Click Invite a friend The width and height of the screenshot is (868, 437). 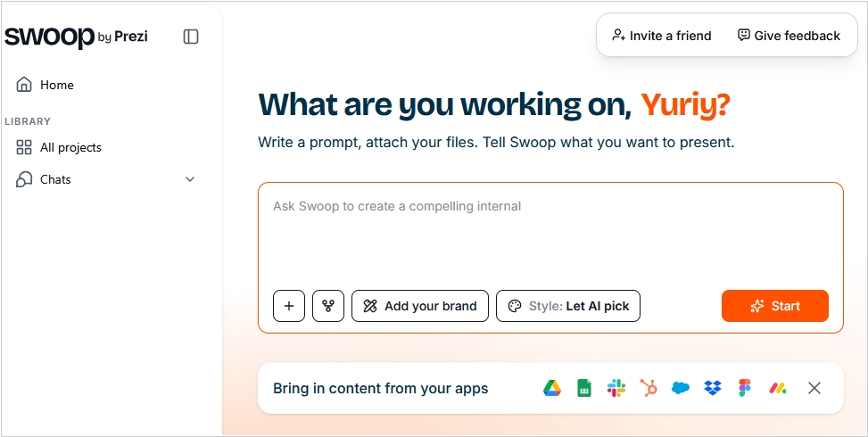661,36
